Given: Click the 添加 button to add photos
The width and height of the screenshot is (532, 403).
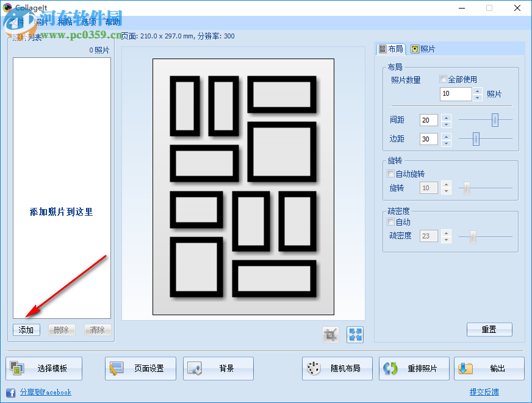Looking at the screenshot, I should (26, 330).
